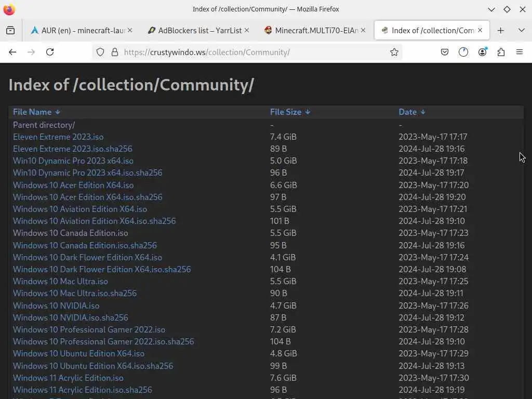
Task: Download Windows 10 Aviation Edition X64.iso
Action: 80,209
